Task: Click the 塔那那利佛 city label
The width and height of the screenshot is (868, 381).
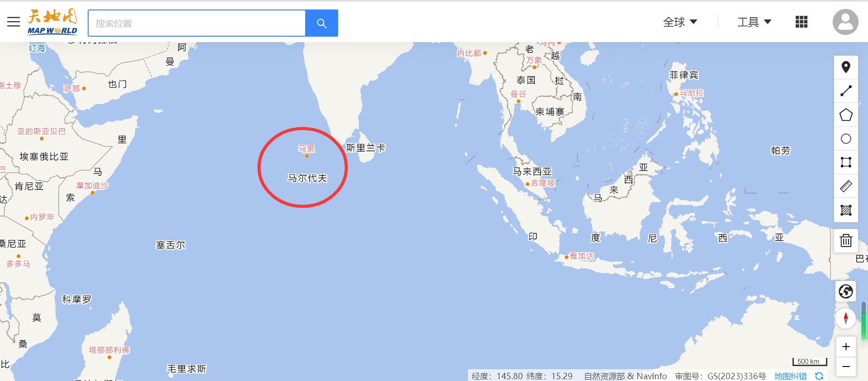Action: [x=109, y=350]
